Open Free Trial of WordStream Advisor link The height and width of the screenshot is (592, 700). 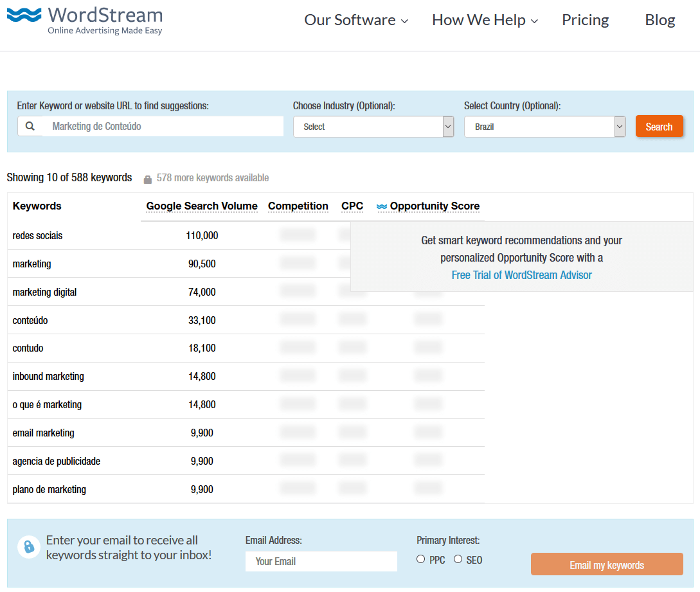[521, 275]
